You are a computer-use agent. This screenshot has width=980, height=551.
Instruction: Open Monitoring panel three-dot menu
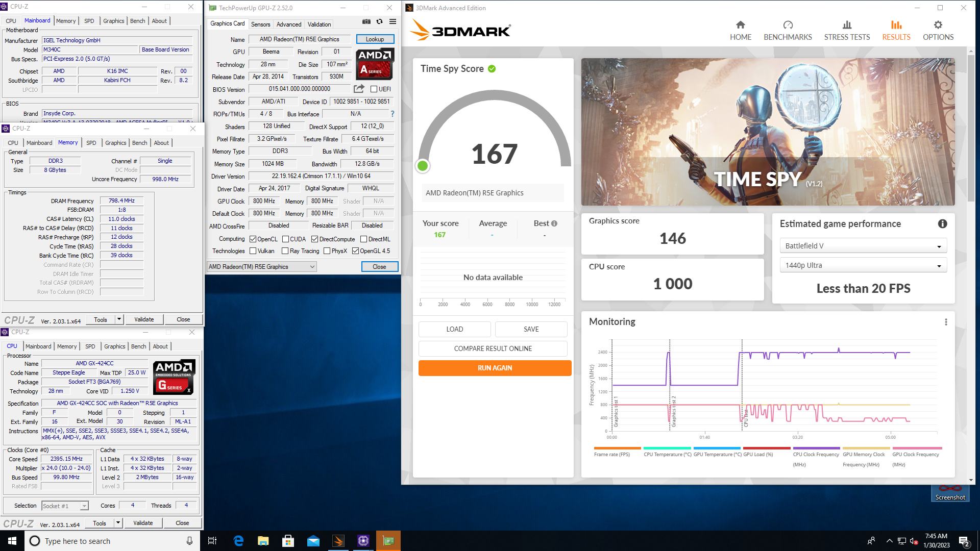946,322
